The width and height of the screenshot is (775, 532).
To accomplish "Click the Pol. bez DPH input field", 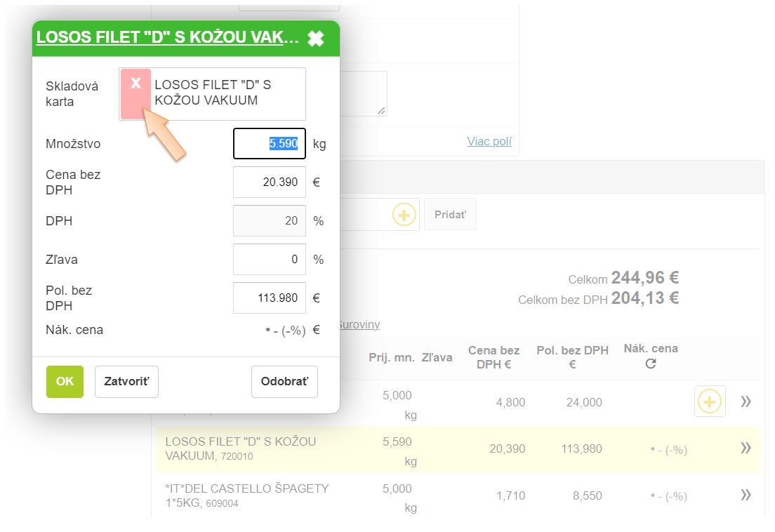I will coord(270,298).
